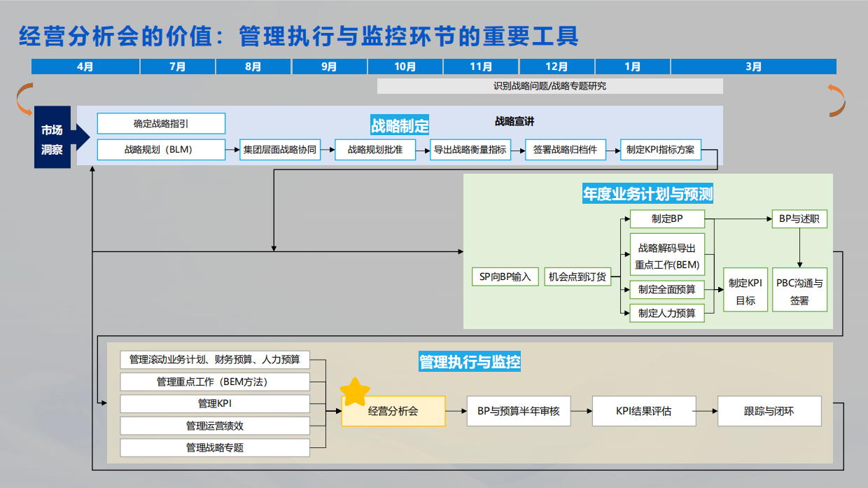Click the 导出战略衡量指标 box
Screen dimensions: 868x488
tap(470, 149)
